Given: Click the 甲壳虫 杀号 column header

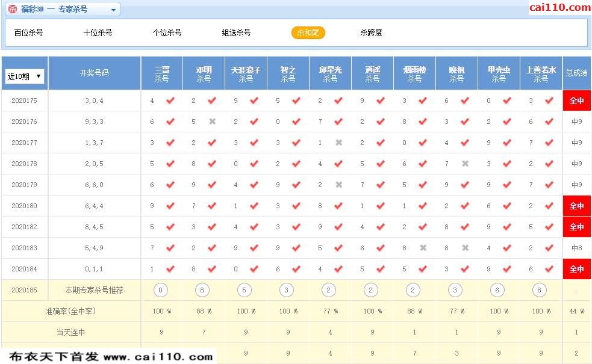Looking at the screenshot, I should pos(499,73).
